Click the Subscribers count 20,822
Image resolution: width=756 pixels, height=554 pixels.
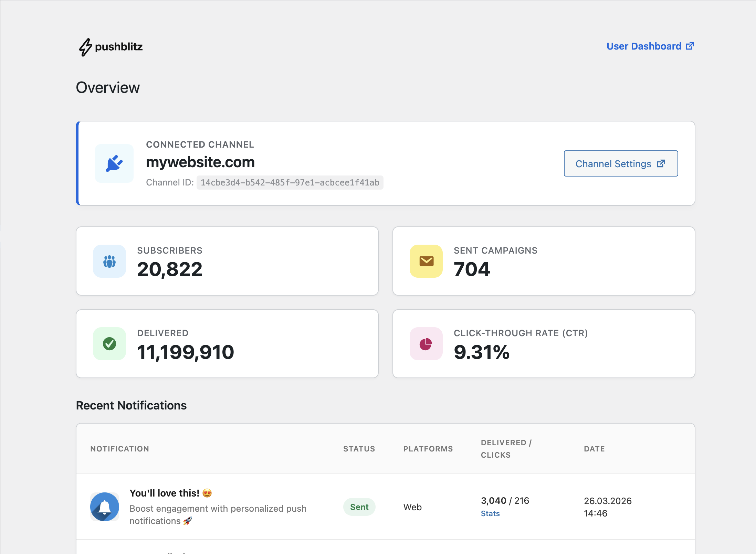pos(170,269)
